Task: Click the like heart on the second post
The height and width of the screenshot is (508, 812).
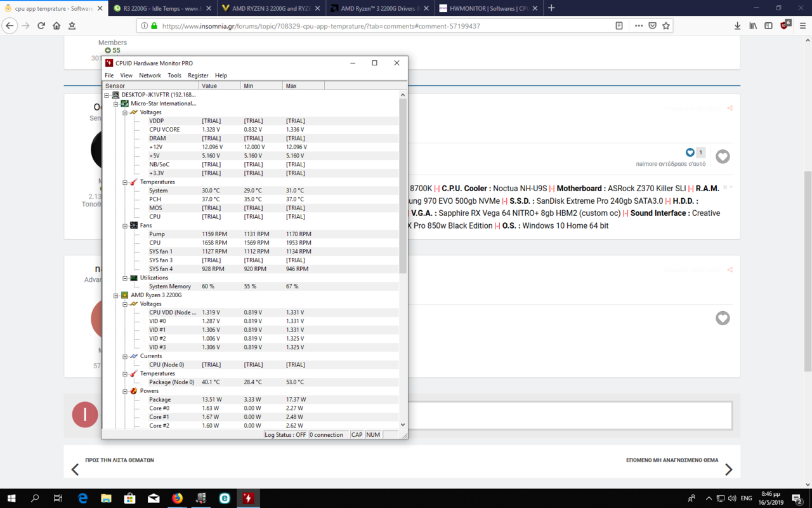Action: point(723,318)
